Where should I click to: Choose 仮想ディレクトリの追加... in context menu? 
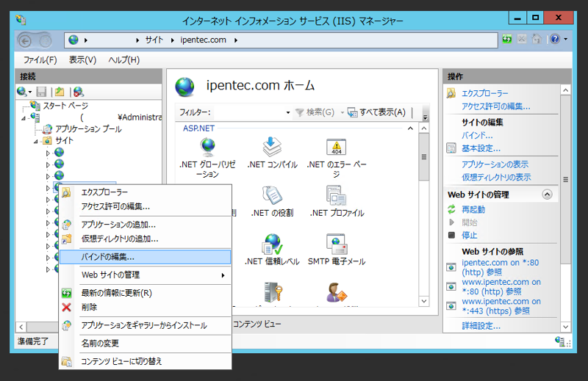tap(145, 239)
